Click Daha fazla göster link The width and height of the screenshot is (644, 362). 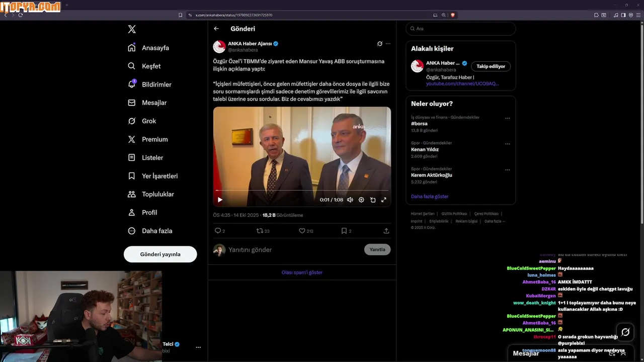click(x=430, y=197)
